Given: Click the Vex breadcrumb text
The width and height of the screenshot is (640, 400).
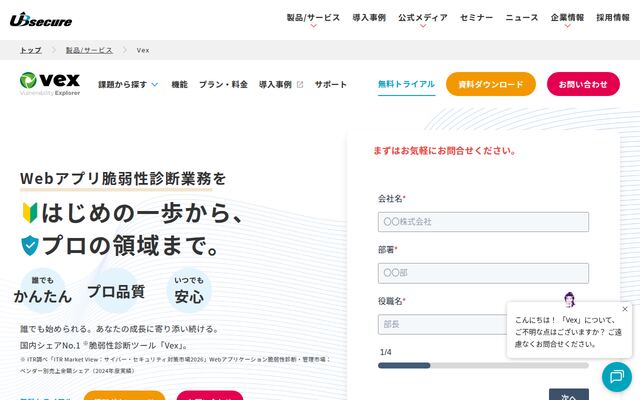Looking at the screenshot, I should (143, 50).
